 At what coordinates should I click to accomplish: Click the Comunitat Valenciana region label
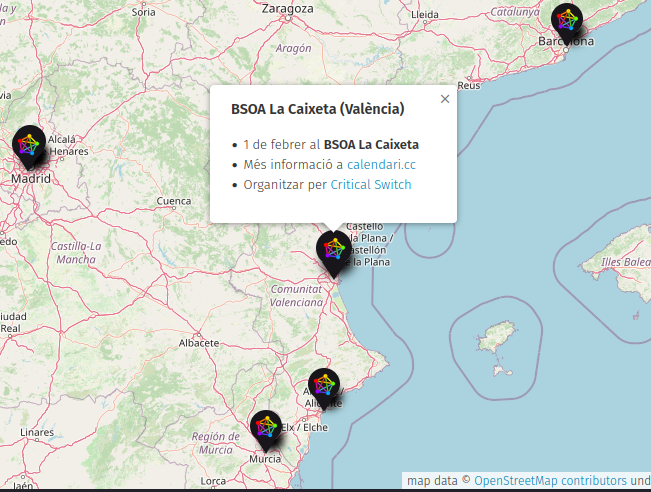(x=296, y=296)
